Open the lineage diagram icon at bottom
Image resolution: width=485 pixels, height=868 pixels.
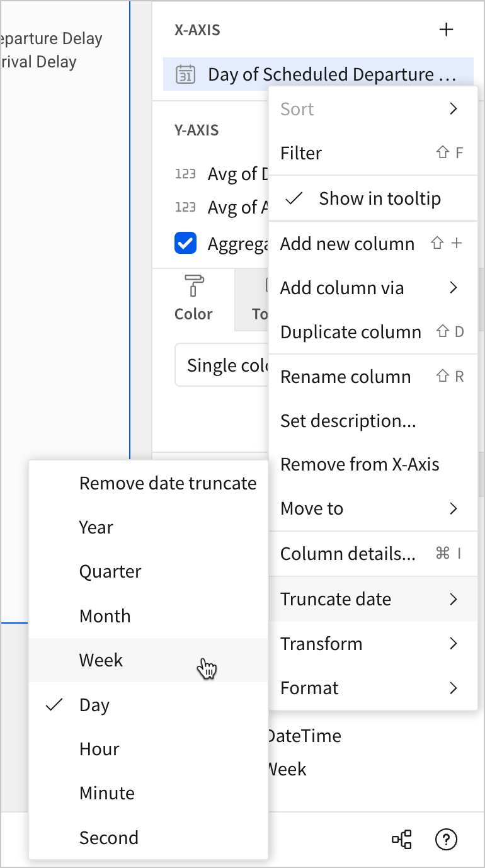[x=402, y=839]
